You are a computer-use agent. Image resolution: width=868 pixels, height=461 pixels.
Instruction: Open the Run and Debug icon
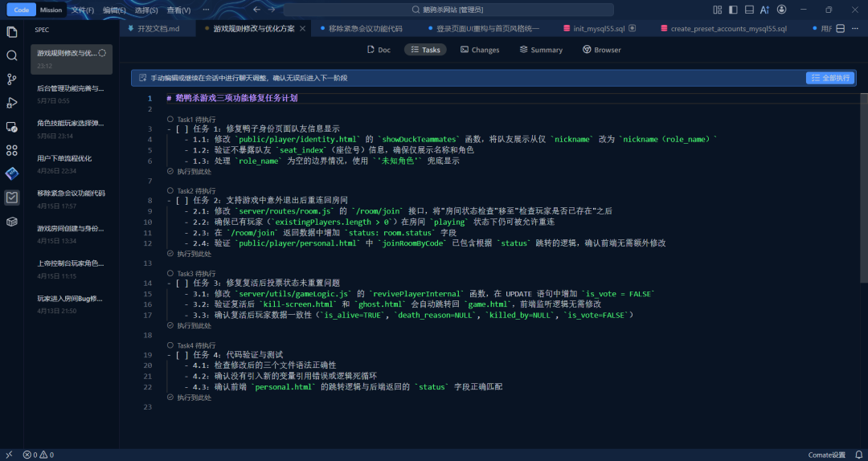point(11,103)
